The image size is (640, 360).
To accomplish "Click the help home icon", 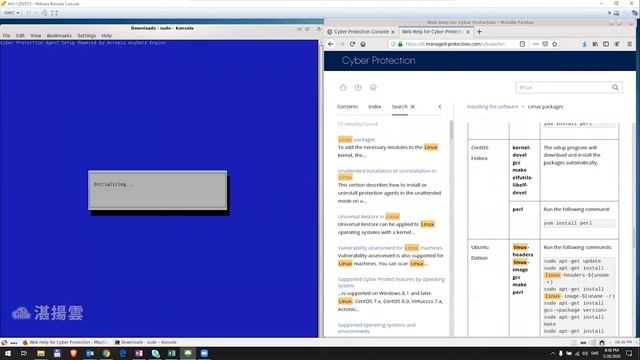I will point(343,87).
